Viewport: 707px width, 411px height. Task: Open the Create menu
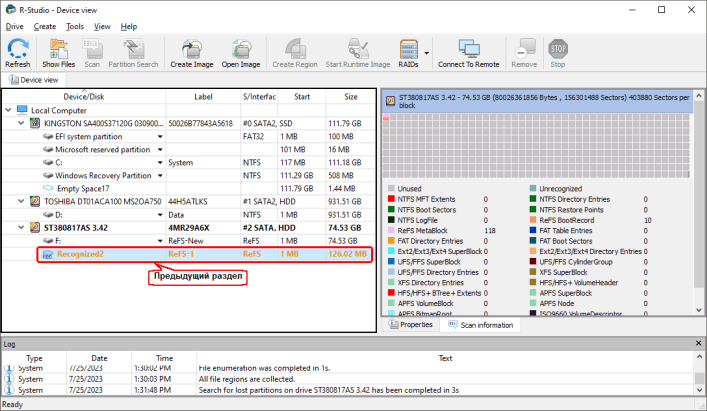coord(45,27)
